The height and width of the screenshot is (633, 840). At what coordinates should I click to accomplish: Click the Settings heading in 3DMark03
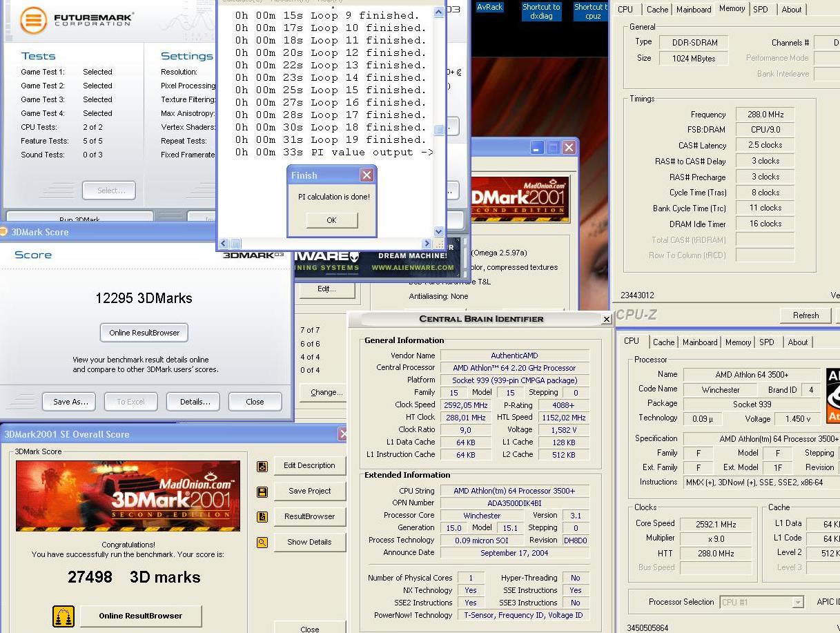[186, 56]
